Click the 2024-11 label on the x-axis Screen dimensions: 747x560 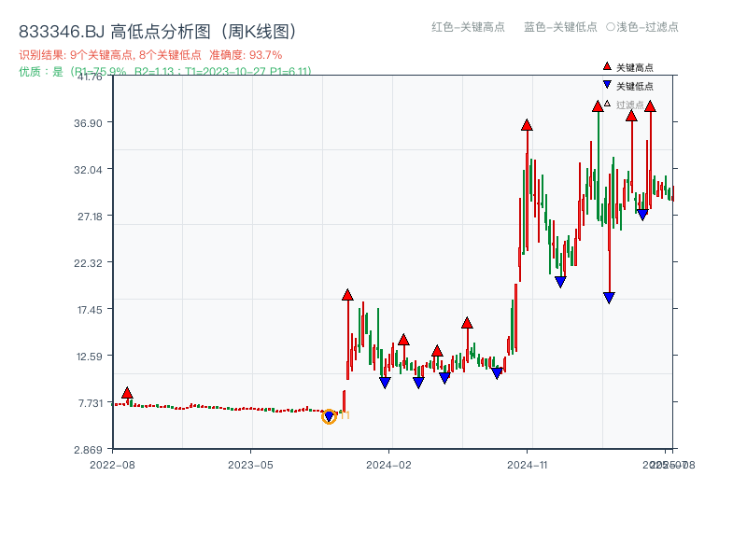point(529,463)
